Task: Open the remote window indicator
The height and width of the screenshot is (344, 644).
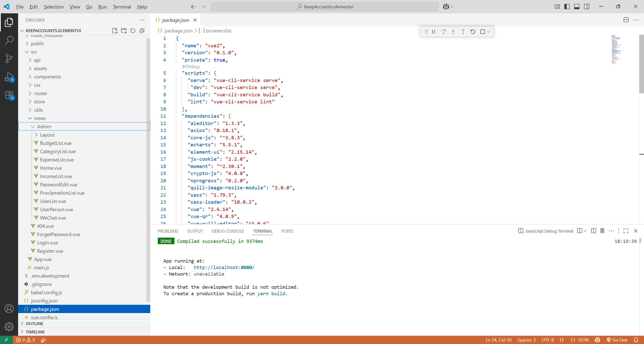Action: [x=6, y=340]
